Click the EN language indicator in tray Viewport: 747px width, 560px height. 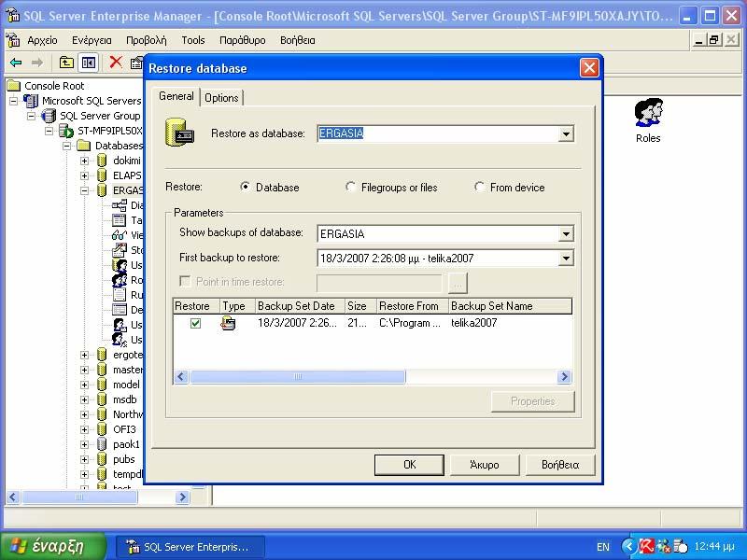coord(603,547)
